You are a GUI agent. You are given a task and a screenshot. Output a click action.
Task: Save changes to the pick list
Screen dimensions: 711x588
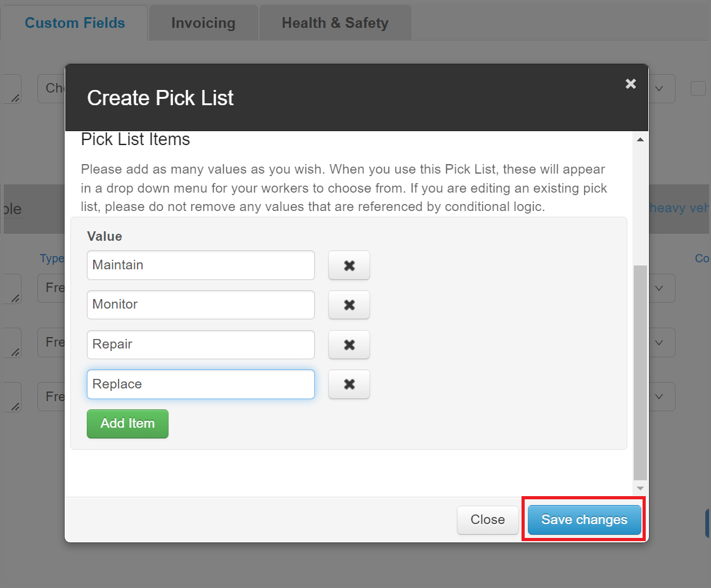(x=583, y=519)
